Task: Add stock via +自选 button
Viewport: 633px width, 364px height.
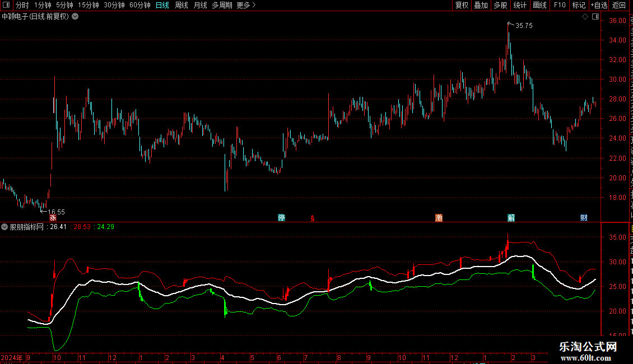Action: 599,5
